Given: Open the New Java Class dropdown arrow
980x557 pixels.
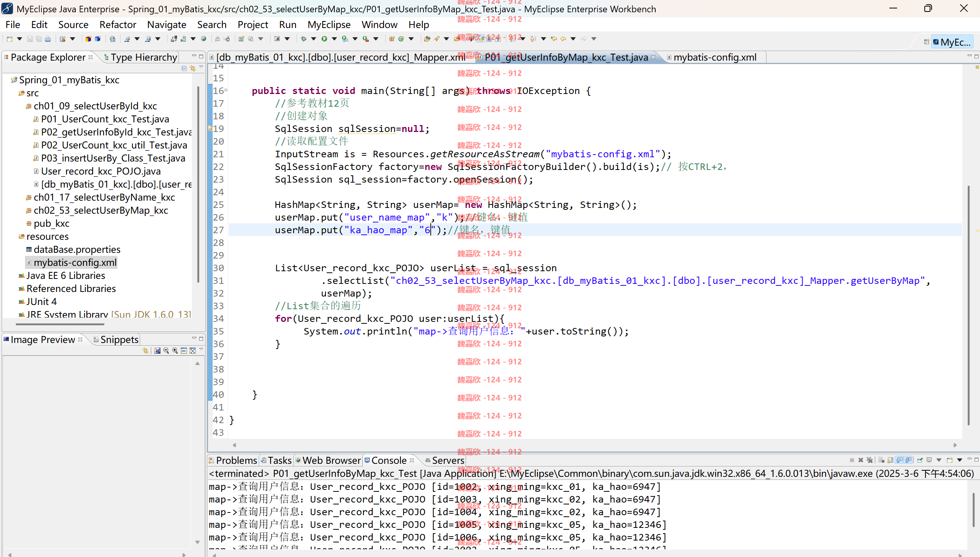Looking at the screenshot, I should (x=411, y=39).
